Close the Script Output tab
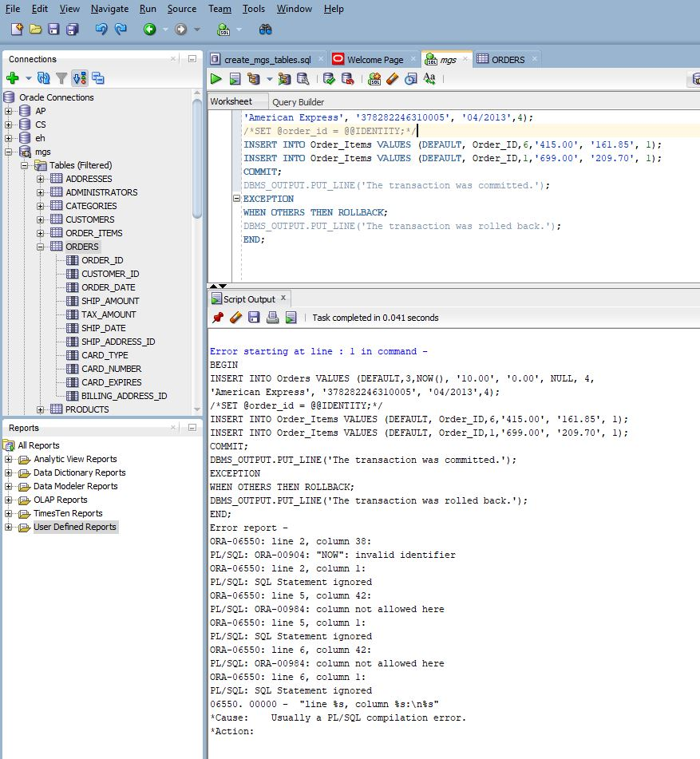This screenshot has width=700, height=759. tap(284, 298)
